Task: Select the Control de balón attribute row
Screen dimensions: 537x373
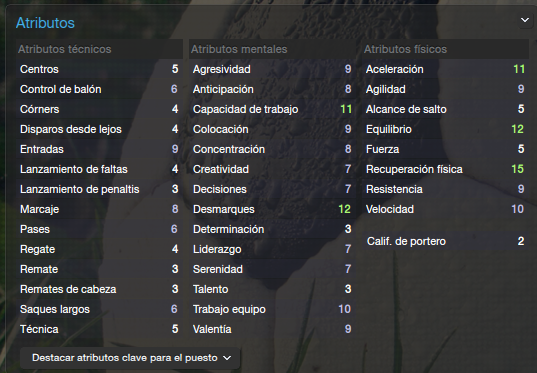Action: [99, 89]
